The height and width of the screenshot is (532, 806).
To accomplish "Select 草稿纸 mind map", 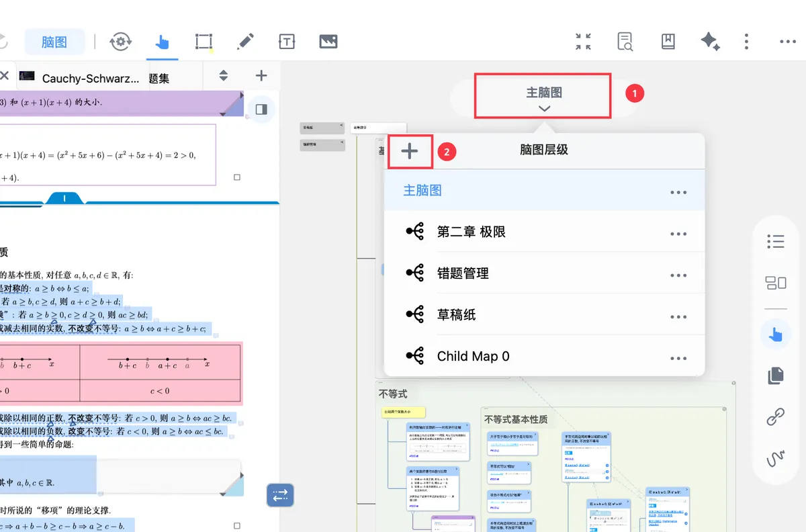I will click(x=544, y=314).
